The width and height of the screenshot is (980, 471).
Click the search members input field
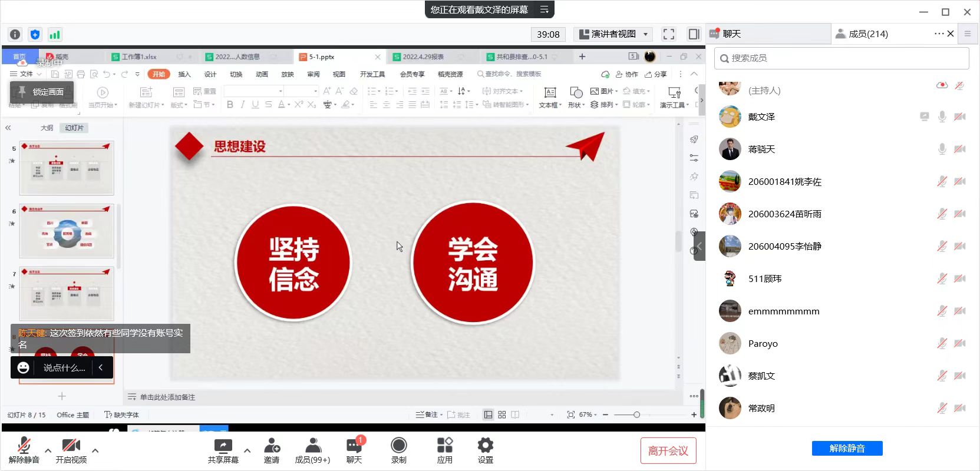[842, 58]
